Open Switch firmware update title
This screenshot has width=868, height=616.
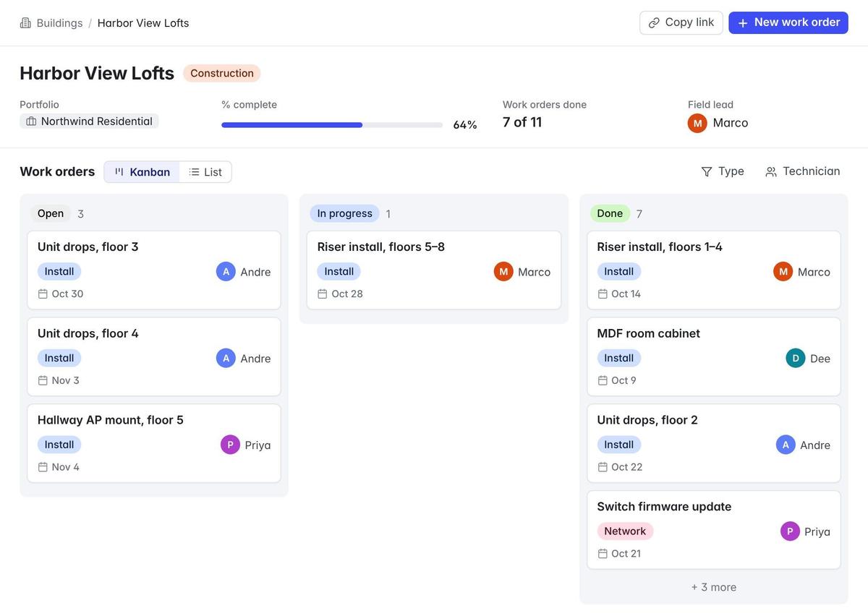(x=664, y=507)
